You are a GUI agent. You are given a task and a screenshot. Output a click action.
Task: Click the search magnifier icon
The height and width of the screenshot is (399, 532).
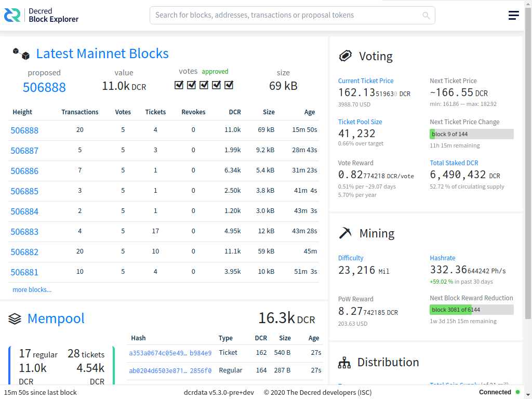[x=426, y=15]
